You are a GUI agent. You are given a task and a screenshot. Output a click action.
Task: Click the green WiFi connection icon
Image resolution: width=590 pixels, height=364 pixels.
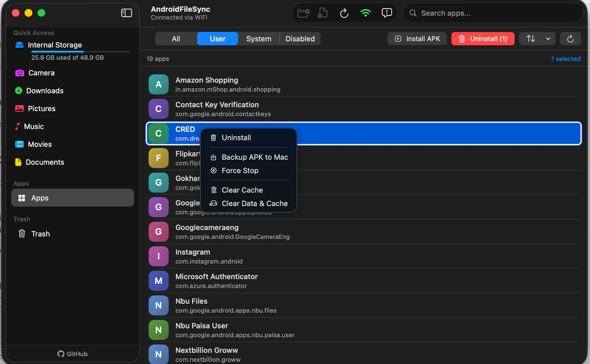click(x=365, y=13)
